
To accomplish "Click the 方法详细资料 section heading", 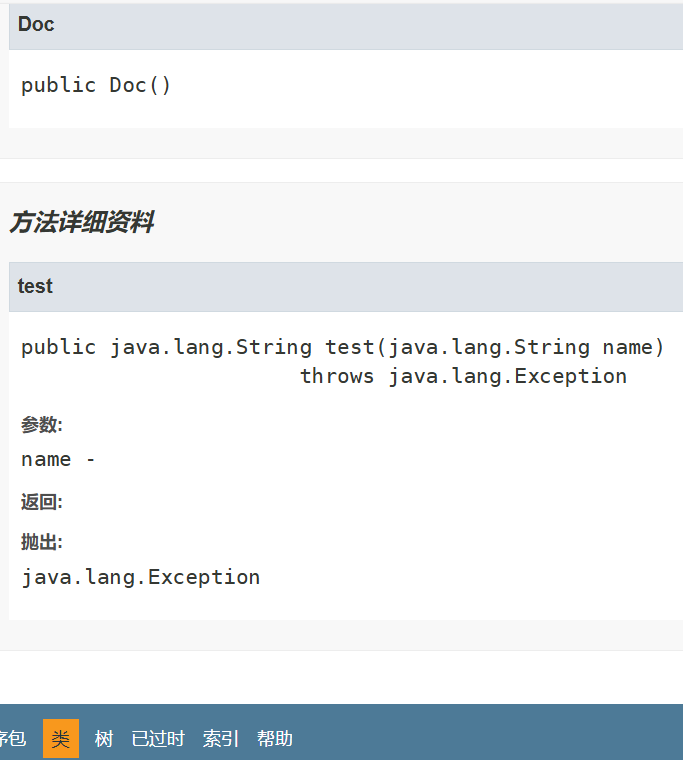I will 81,223.
